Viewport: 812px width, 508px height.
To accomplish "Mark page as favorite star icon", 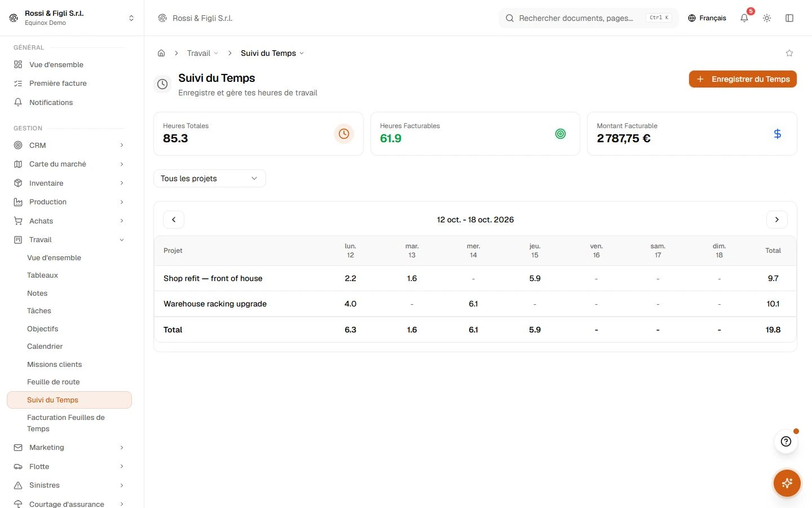I will click(x=789, y=53).
